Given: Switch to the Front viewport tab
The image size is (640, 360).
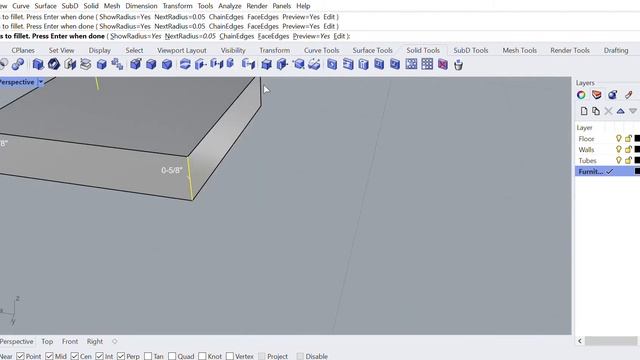Looking at the screenshot, I should click(x=70, y=341).
